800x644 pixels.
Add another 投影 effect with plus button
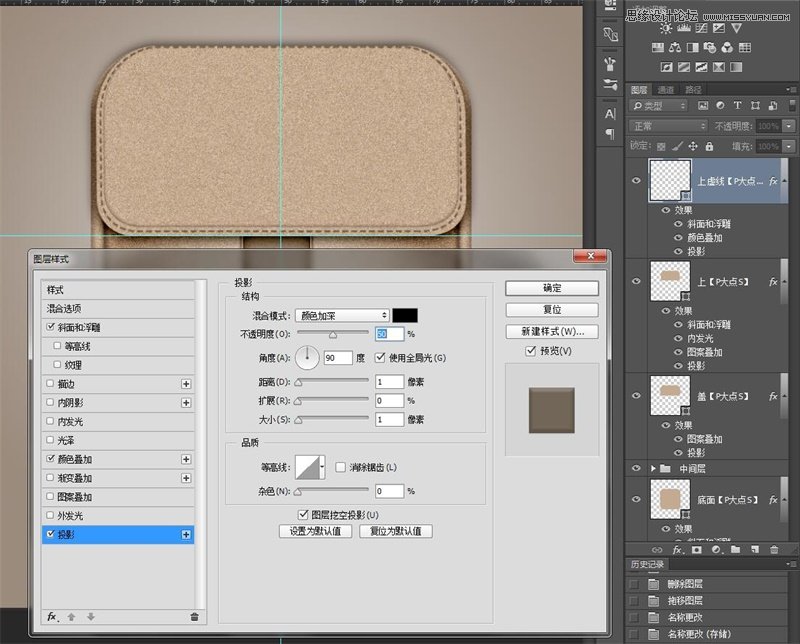[x=186, y=534]
